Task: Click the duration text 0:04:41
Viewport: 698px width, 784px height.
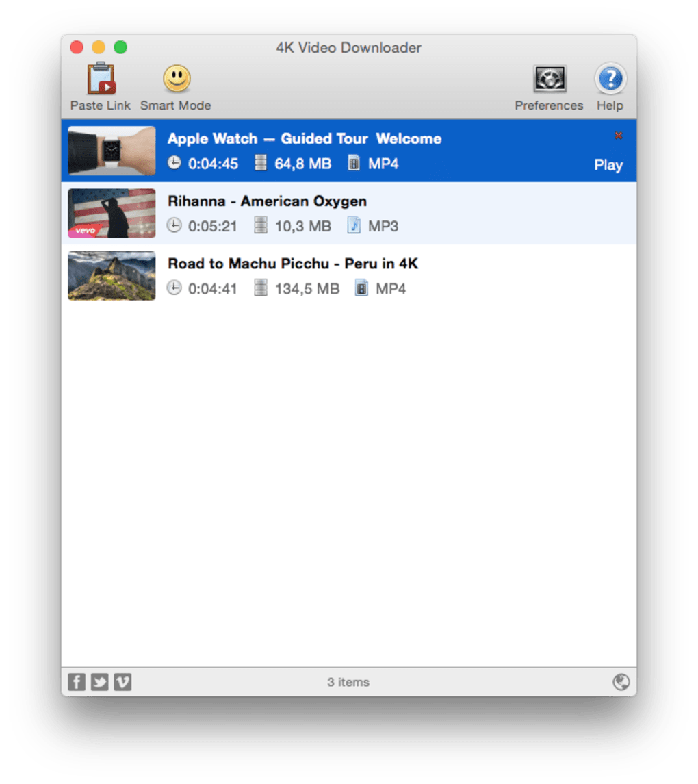Action: [x=212, y=289]
